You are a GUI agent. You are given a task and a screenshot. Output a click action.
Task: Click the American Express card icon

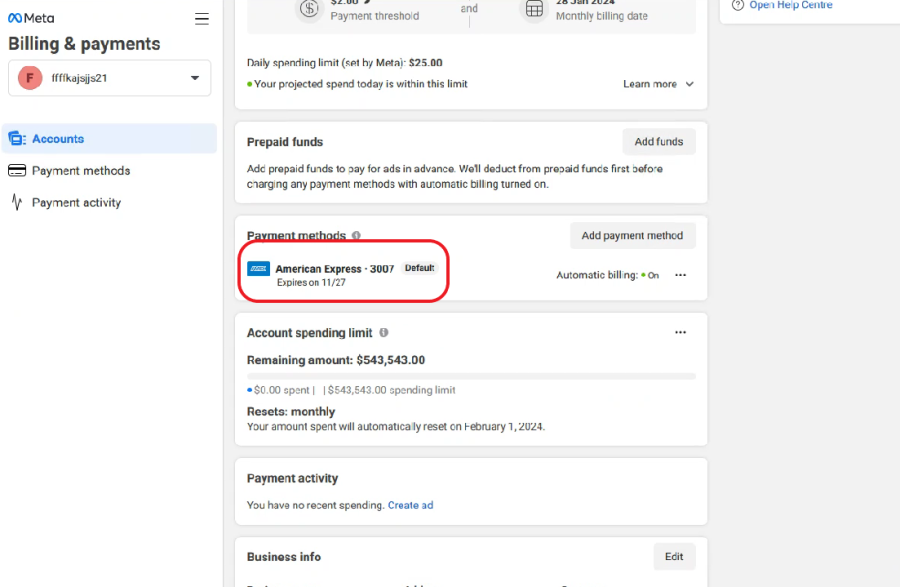258,269
